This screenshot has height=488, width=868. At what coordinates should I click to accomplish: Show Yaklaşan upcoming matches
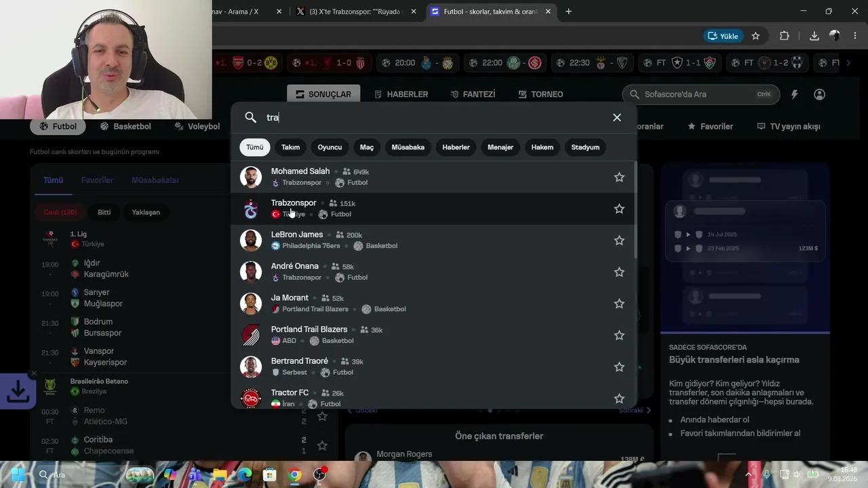146,212
